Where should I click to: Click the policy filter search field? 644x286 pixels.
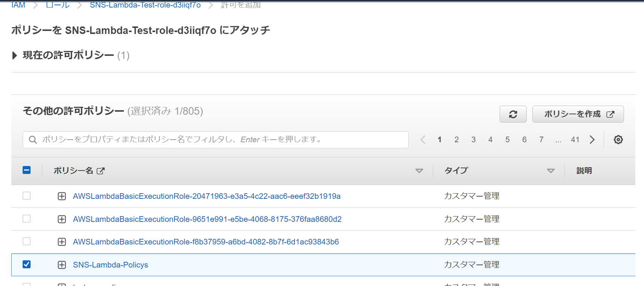click(216, 140)
